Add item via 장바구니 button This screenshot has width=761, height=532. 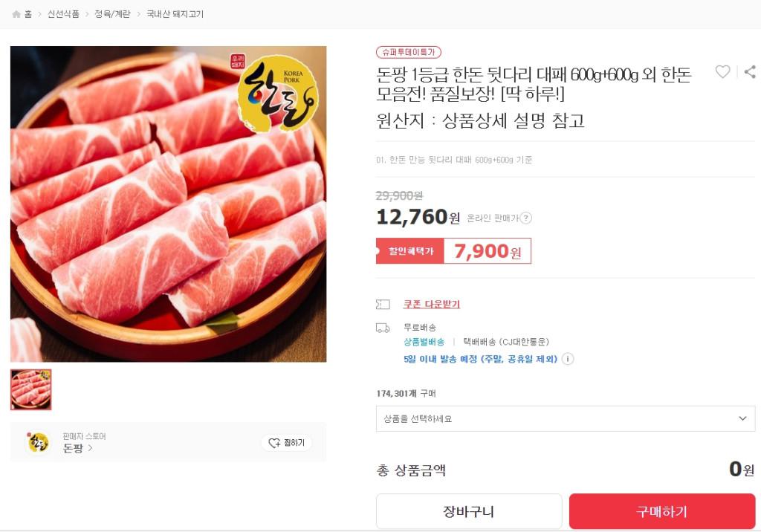click(x=468, y=511)
